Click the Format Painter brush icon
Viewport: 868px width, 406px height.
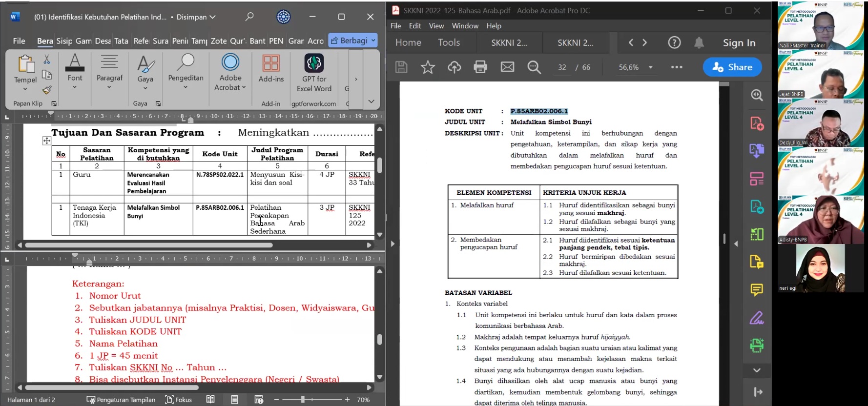click(47, 90)
